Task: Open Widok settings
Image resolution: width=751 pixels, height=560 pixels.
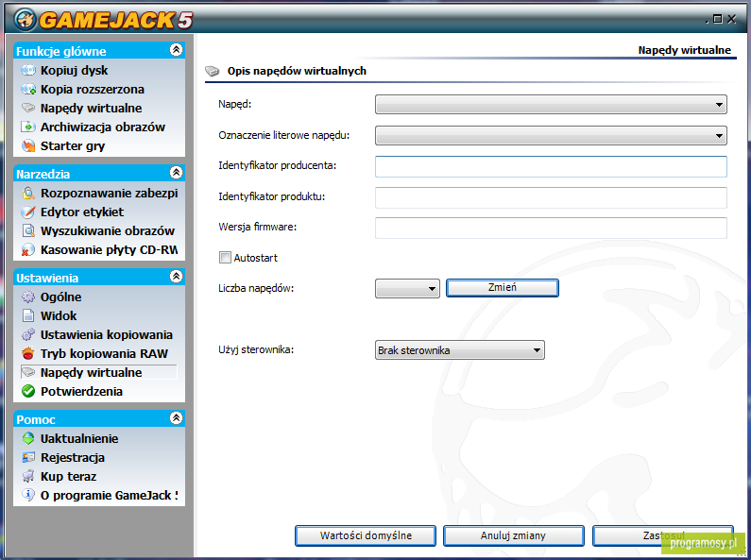Action: coord(59,316)
